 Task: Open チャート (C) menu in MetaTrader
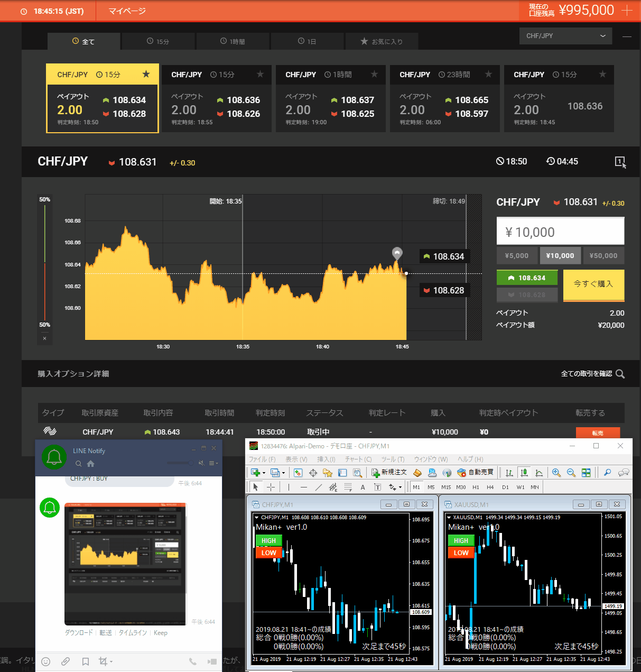tap(358, 459)
